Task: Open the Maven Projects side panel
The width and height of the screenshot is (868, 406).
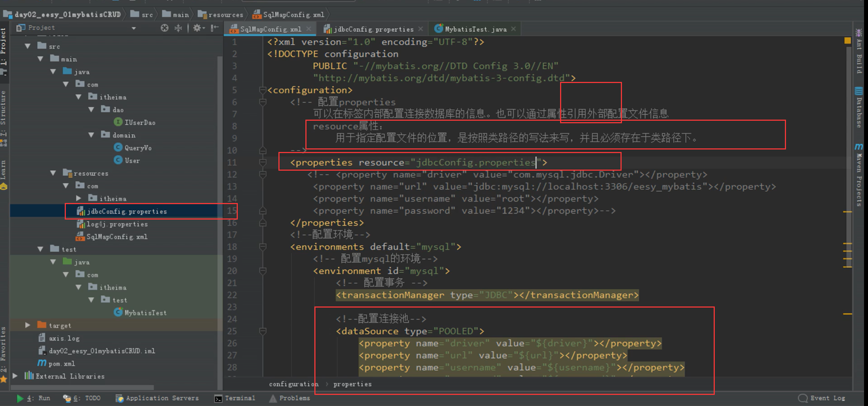Action: click(859, 176)
